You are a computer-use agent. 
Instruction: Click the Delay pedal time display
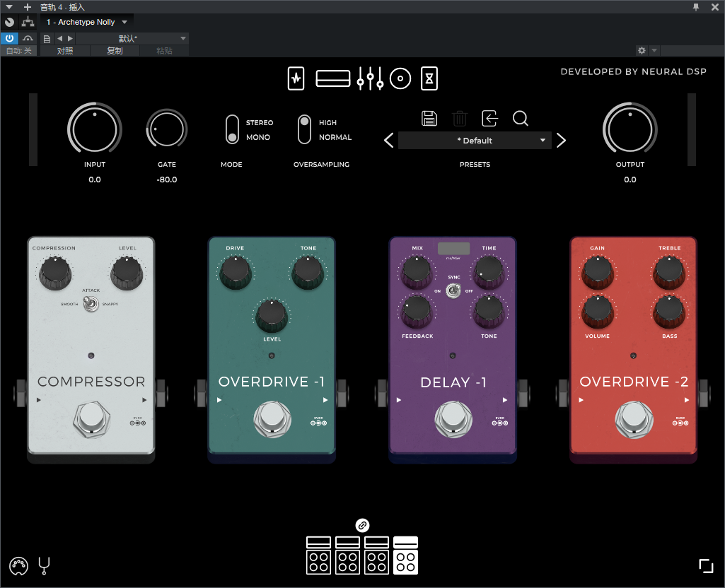(x=453, y=249)
